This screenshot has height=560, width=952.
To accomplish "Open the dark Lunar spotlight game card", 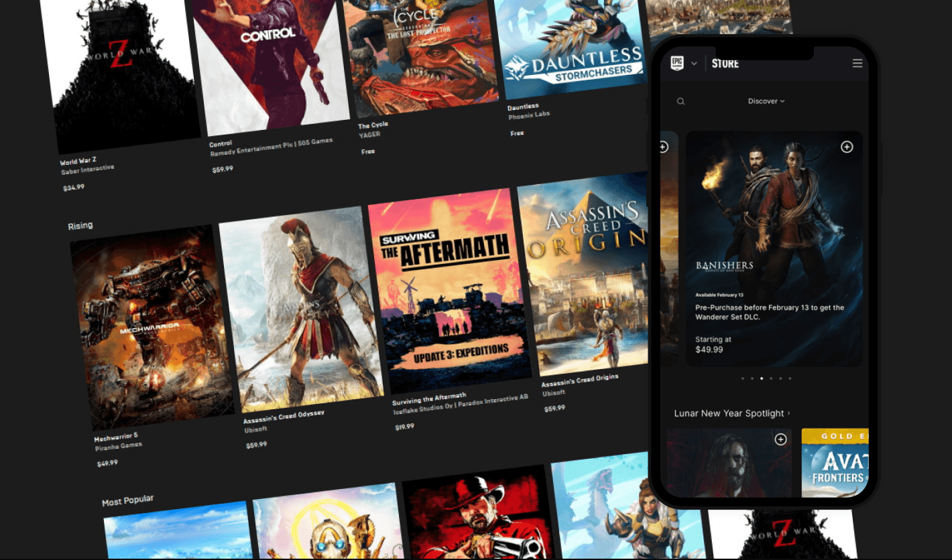I will pyautogui.click(x=729, y=463).
